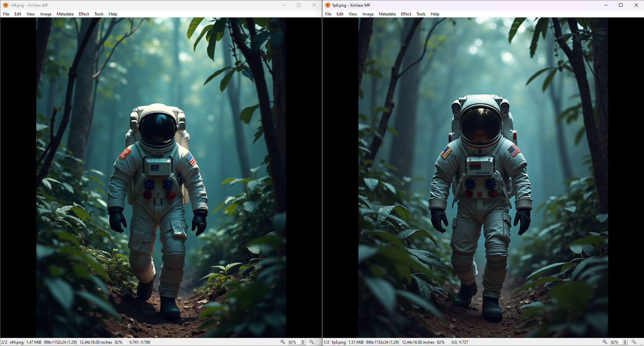Click the nf4.png filename in status bar
This screenshot has height=346, width=644.
(16, 342)
